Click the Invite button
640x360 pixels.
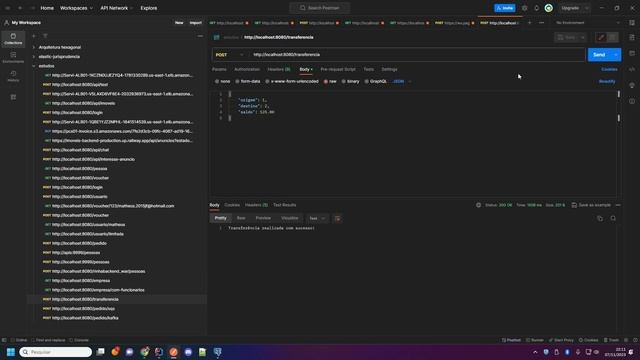pyautogui.click(x=505, y=8)
